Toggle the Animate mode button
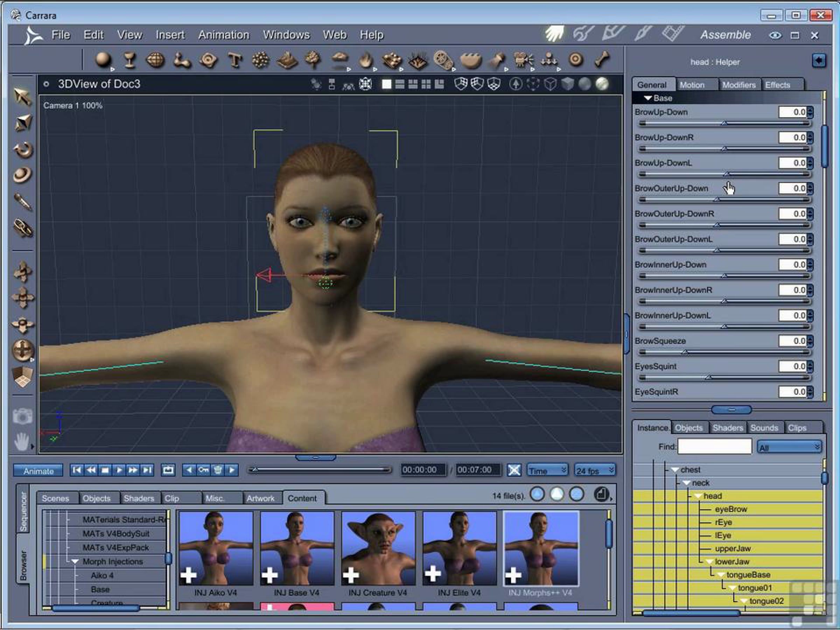 point(38,471)
